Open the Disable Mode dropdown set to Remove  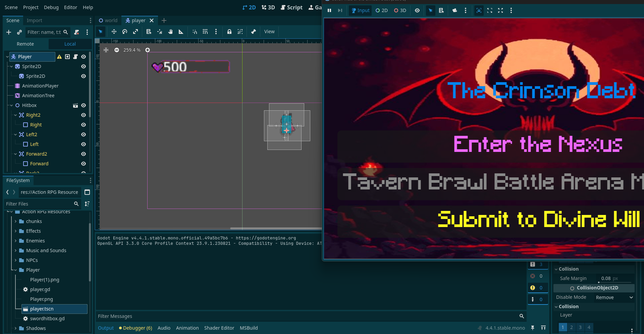coord(614,297)
